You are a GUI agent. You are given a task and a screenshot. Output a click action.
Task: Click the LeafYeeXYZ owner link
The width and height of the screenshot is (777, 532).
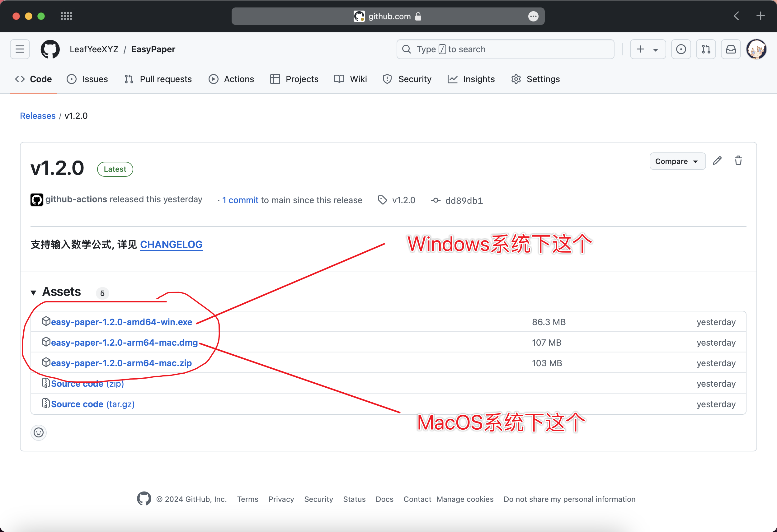(94, 49)
